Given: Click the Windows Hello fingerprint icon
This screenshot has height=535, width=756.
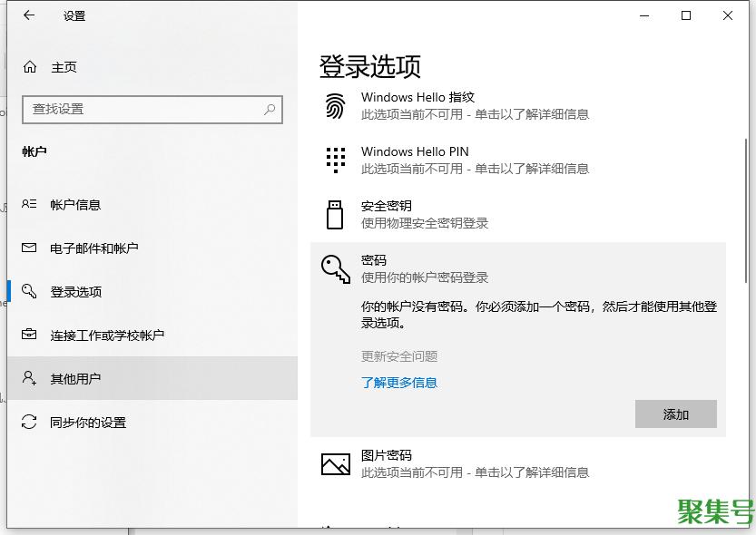Looking at the screenshot, I should 335,106.
